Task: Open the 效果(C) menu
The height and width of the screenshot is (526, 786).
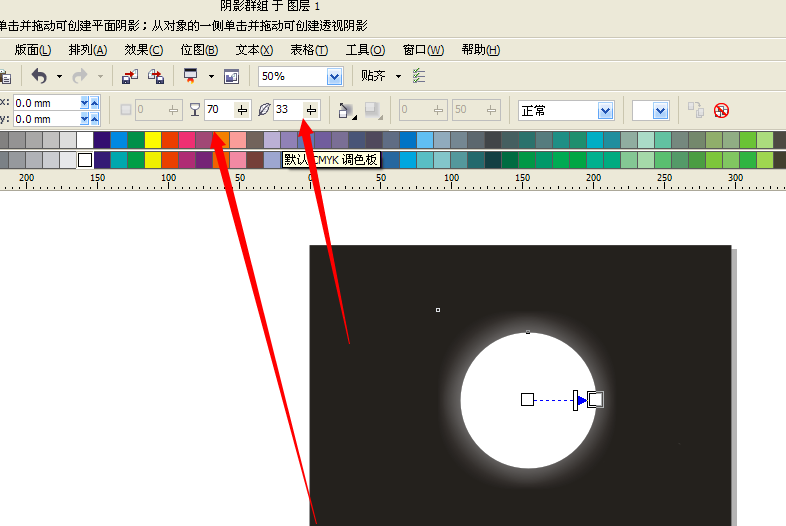Action: point(144,50)
